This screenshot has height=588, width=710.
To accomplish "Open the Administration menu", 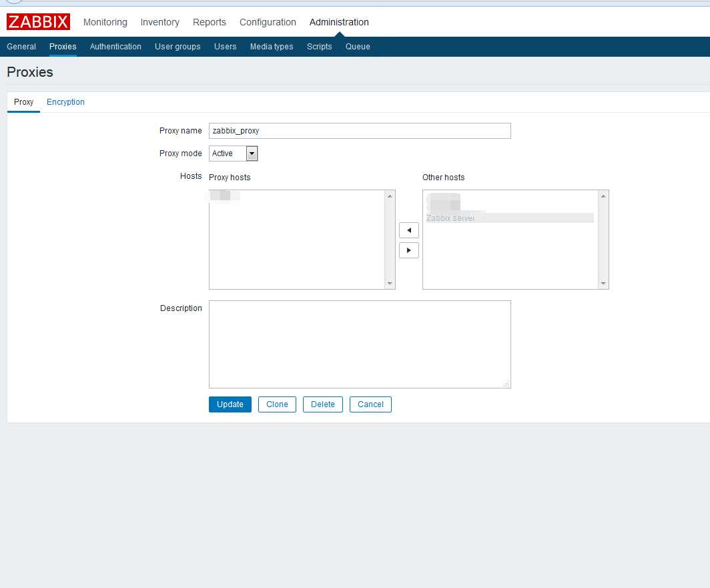I will tap(339, 22).
